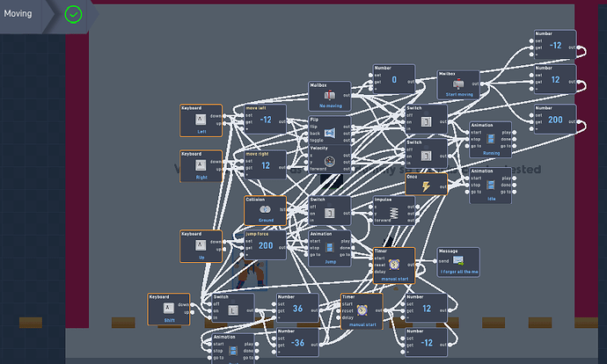607x364 pixels.
Task: Click the Once node lightning bolt
Action: (426, 186)
